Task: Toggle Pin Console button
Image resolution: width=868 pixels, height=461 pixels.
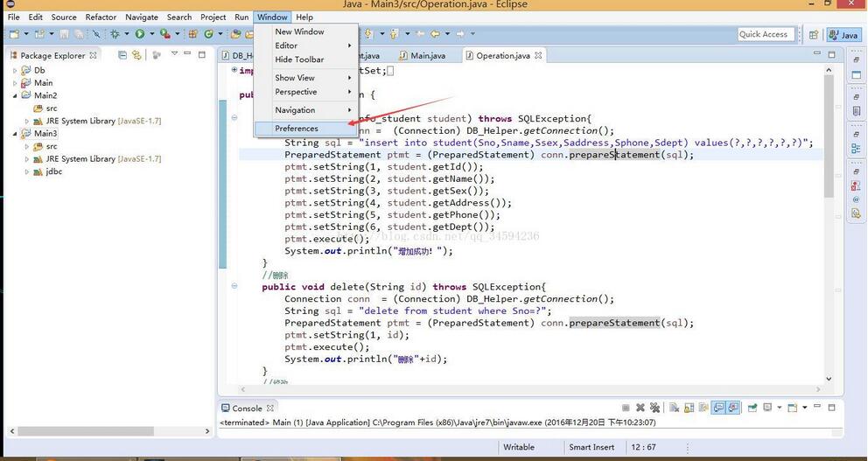Action: (752, 408)
